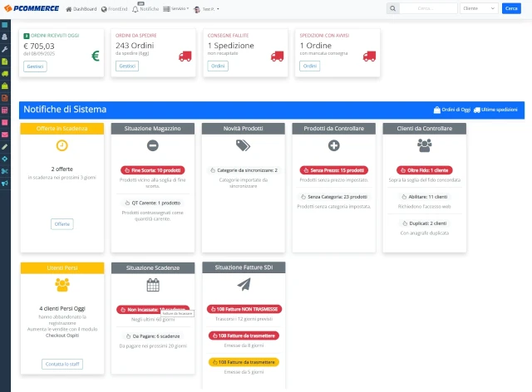The height and width of the screenshot is (392, 532).
Task: Click the blue Cerca button
Action: [511, 8]
